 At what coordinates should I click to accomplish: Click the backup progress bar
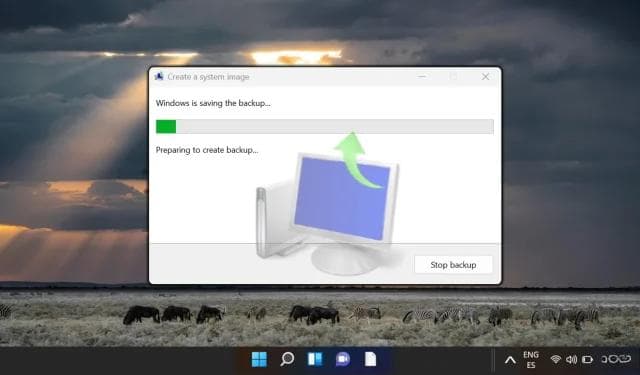(324, 126)
